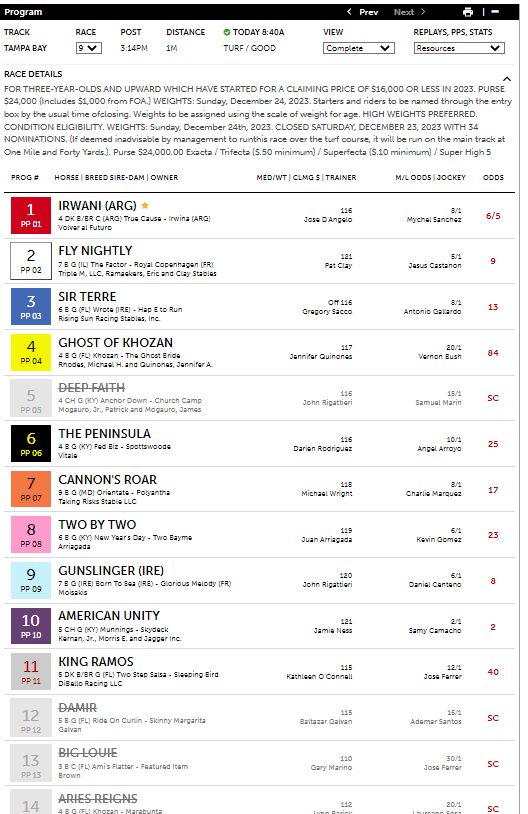Screen dimensions: 528x814
Task: Open horse GUNSLINGER (IRE) details
Action: (x=111, y=571)
